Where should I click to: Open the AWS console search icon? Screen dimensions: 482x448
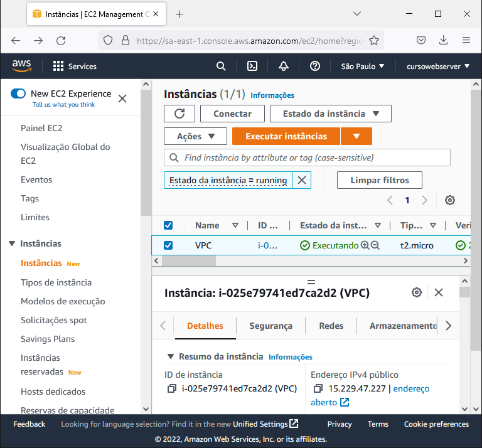(221, 66)
